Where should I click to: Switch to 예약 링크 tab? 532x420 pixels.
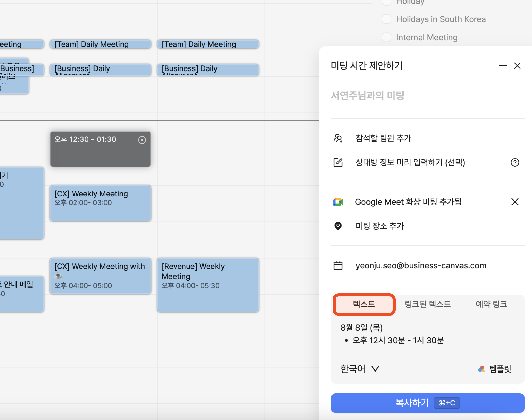(491, 304)
